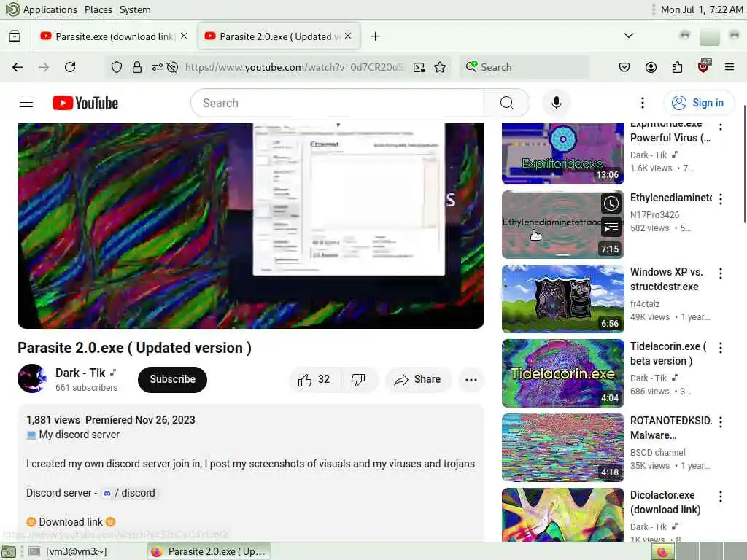Open options for Windows XP vs. structdestr.exe
The width and height of the screenshot is (747, 560).
[x=720, y=273]
